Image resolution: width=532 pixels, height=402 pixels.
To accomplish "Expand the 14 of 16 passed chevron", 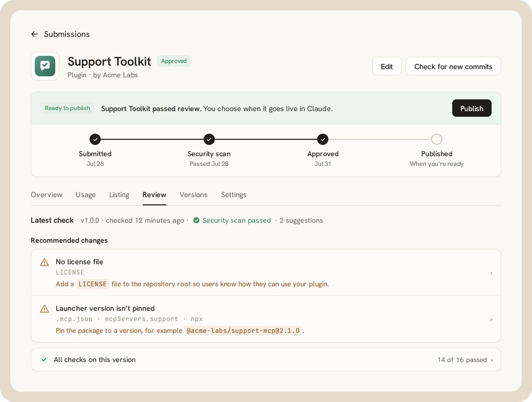I will [x=491, y=360].
